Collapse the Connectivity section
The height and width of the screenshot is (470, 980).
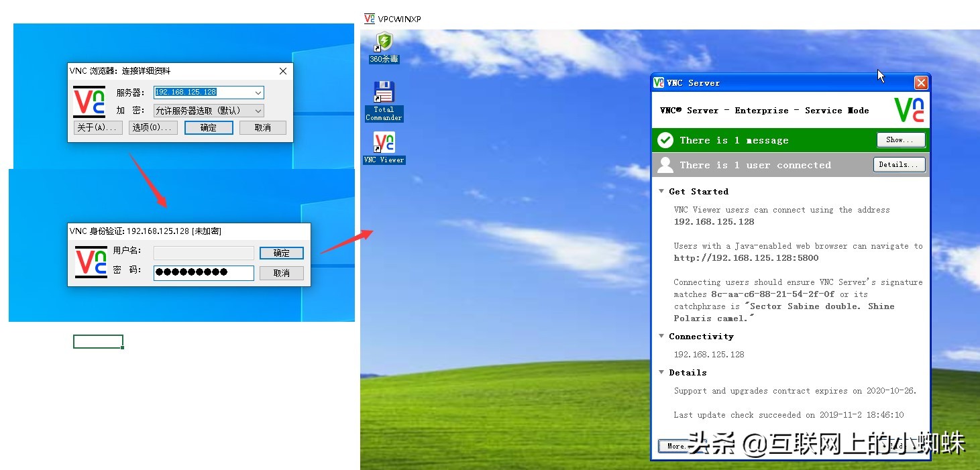pyautogui.click(x=662, y=336)
